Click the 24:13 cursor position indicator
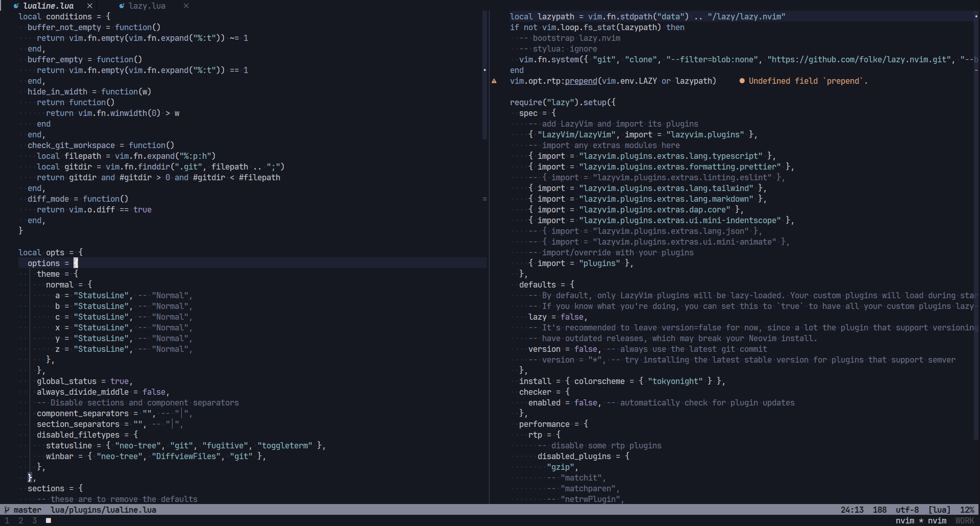Image resolution: width=980 pixels, height=526 pixels. pos(852,510)
